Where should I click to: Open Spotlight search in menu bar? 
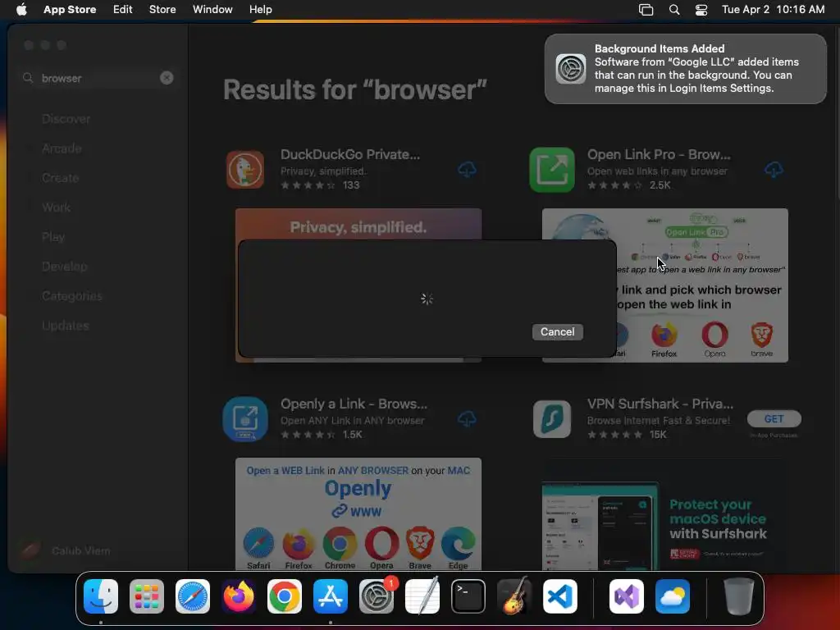674,10
